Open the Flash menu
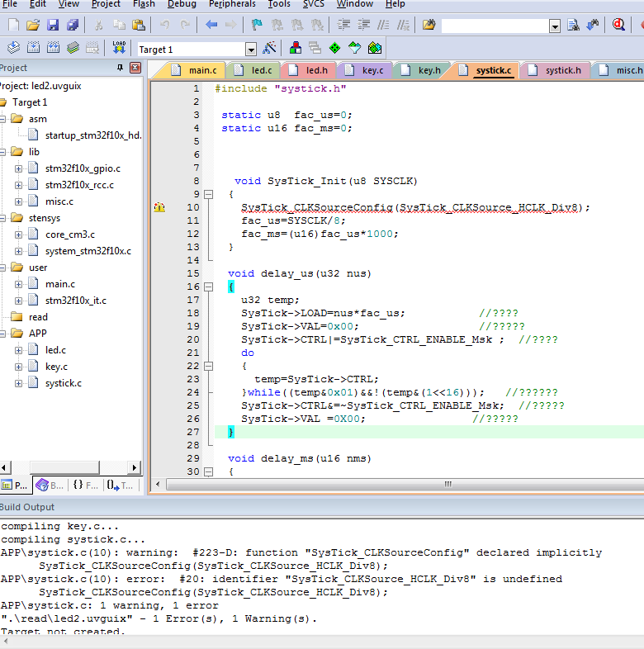 144,4
